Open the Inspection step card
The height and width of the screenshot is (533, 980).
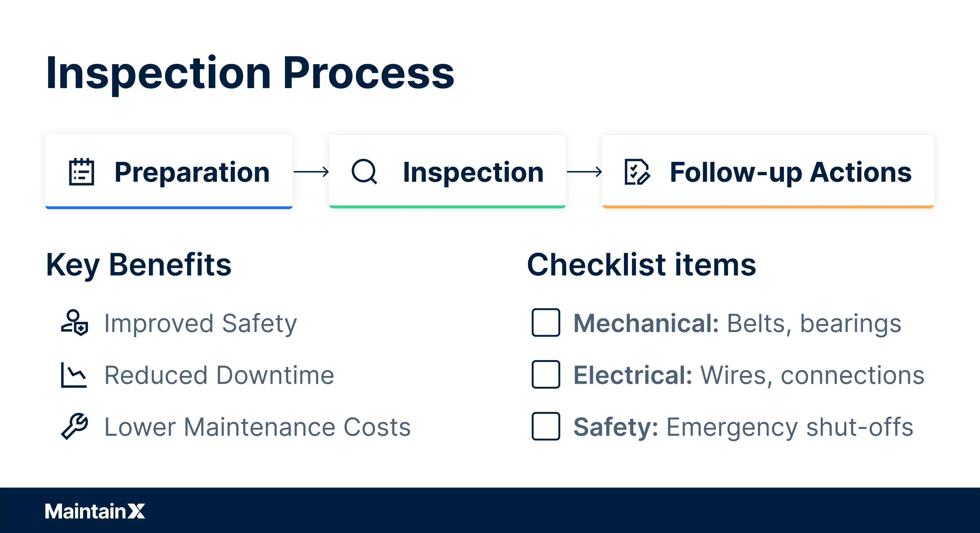[x=447, y=172]
